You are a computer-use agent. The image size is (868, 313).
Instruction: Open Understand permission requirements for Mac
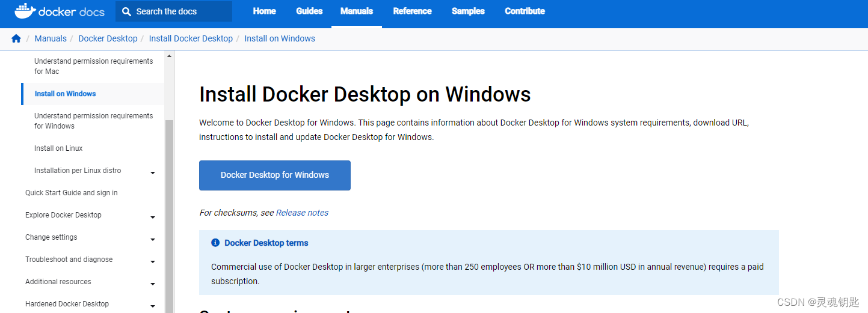[x=93, y=66]
